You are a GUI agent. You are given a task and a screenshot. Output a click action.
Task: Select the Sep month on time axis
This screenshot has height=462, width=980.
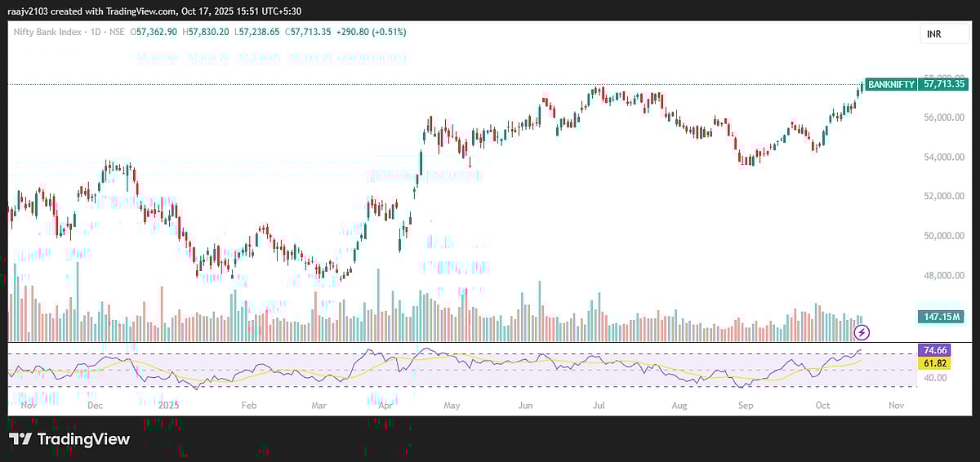coord(745,405)
